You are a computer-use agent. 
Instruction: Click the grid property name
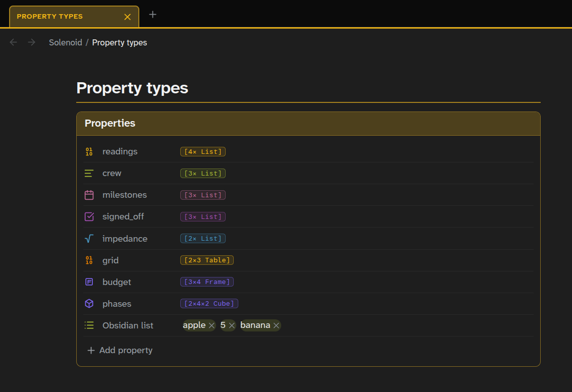pos(110,260)
